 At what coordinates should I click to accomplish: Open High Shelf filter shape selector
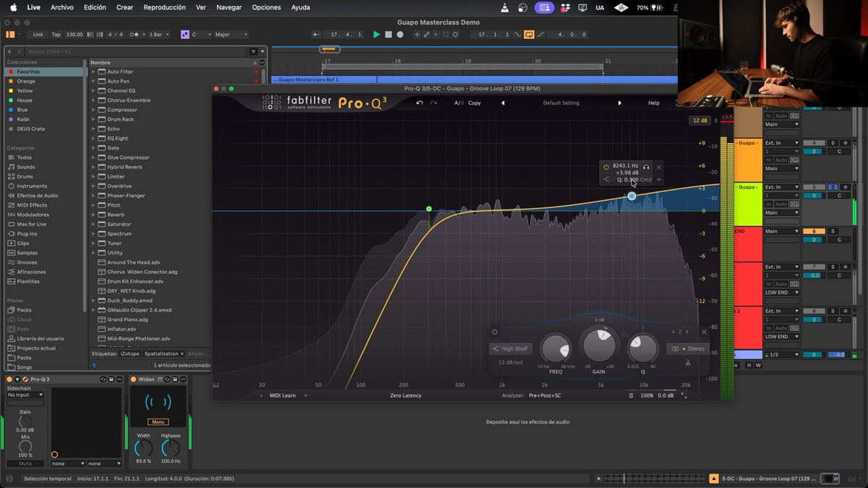pyautogui.click(x=511, y=348)
